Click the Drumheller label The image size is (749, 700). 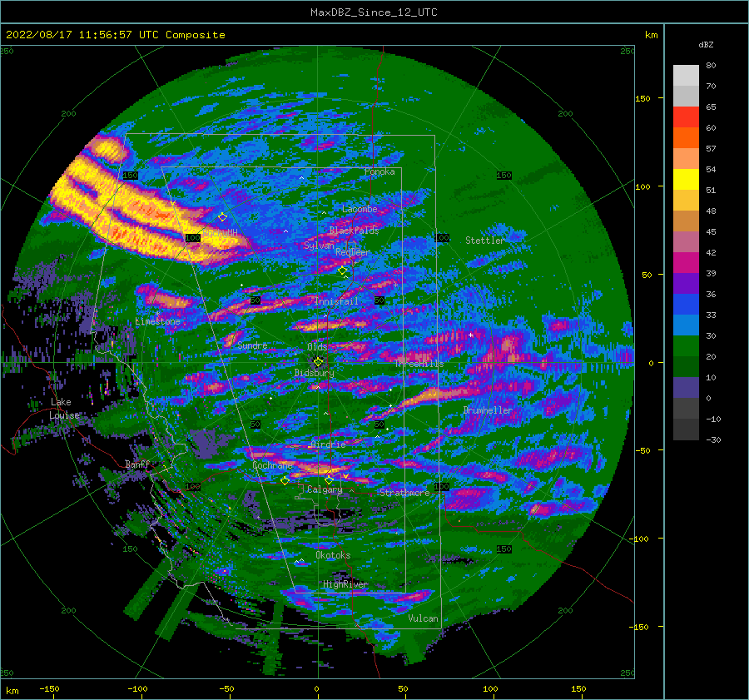488,410
